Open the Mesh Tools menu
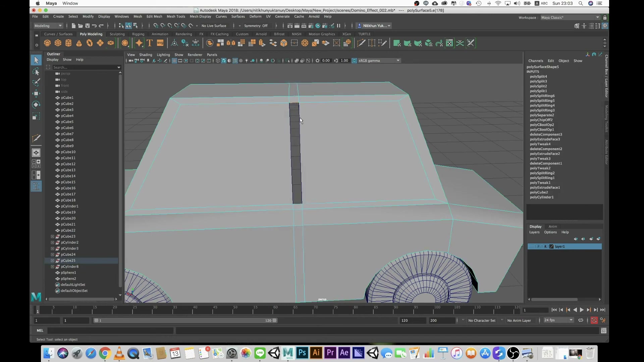644x362 pixels. [x=176, y=16]
